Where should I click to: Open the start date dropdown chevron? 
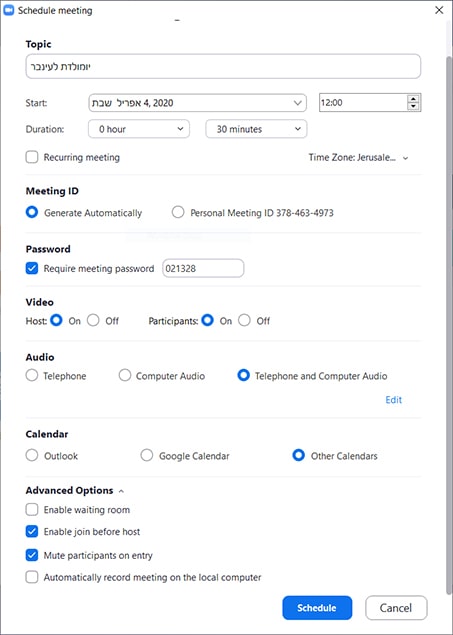[298, 103]
